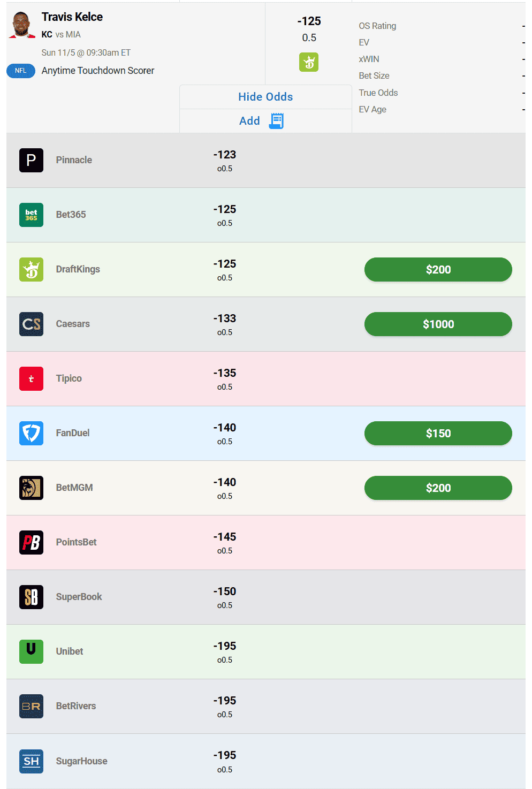Click the FanDuel shield logo icon
532x789 pixels.
pos(31,433)
